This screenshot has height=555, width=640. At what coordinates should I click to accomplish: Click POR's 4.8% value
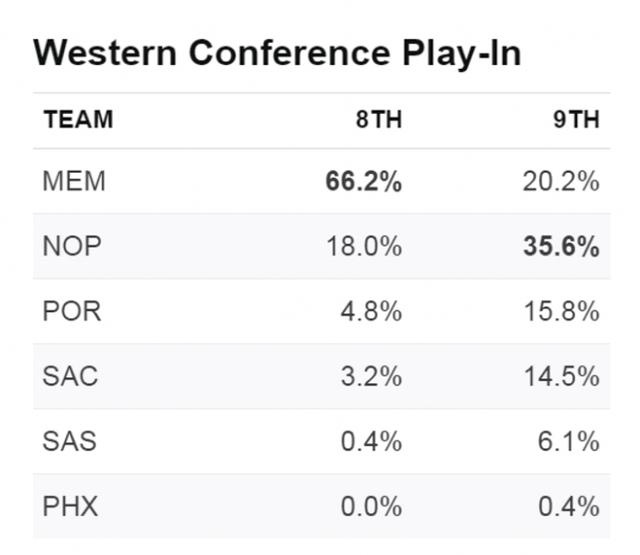pyautogui.click(x=371, y=311)
